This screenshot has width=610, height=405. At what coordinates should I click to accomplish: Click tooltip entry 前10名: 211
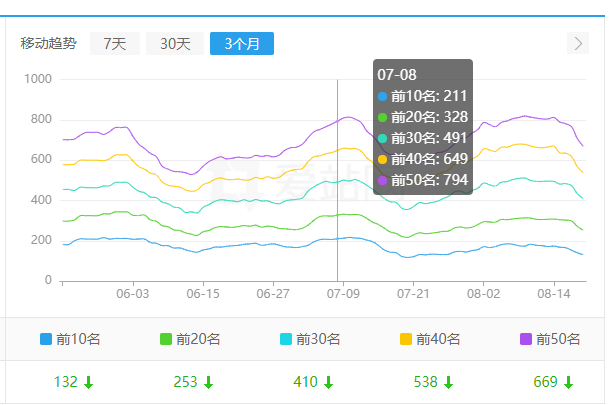(x=422, y=96)
